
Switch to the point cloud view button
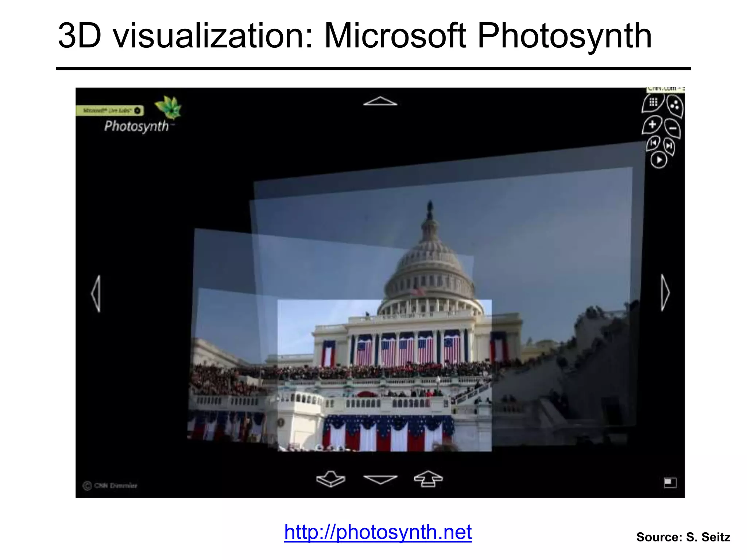675,106
